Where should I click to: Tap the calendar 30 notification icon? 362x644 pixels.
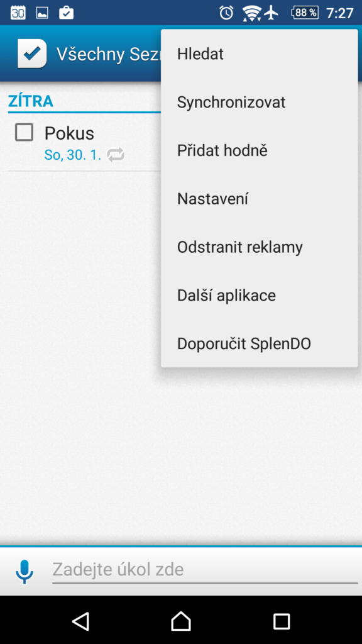click(x=18, y=13)
